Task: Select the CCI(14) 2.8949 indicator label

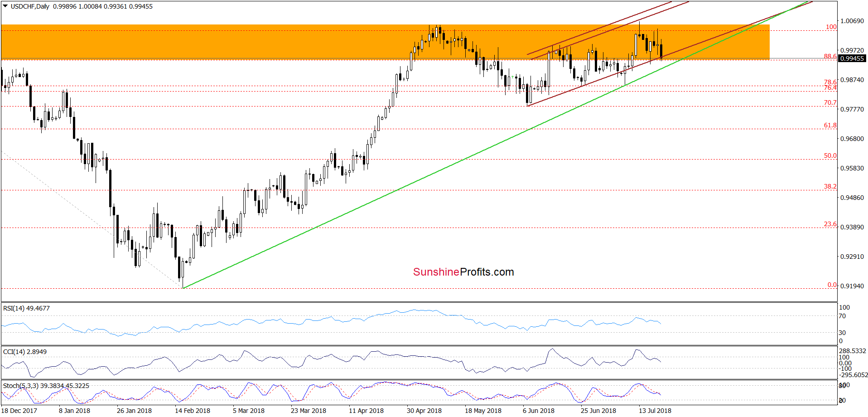Action: click(x=24, y=352)
